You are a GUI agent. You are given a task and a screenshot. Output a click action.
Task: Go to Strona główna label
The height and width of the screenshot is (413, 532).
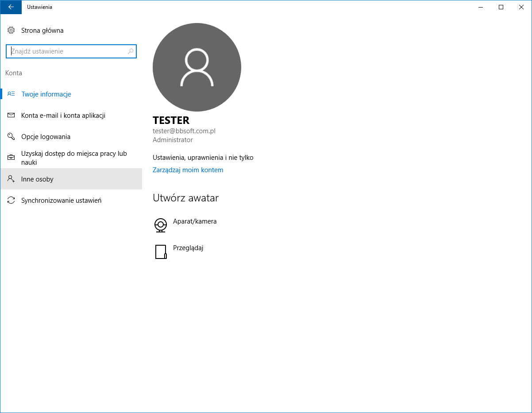pyautogui.click(x=42, y=31)
